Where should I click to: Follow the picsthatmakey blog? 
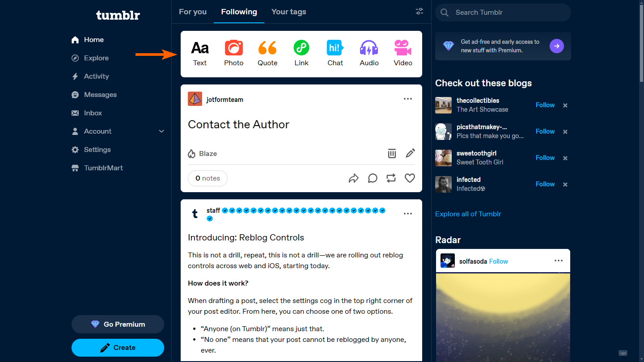(x=545, y=131)
